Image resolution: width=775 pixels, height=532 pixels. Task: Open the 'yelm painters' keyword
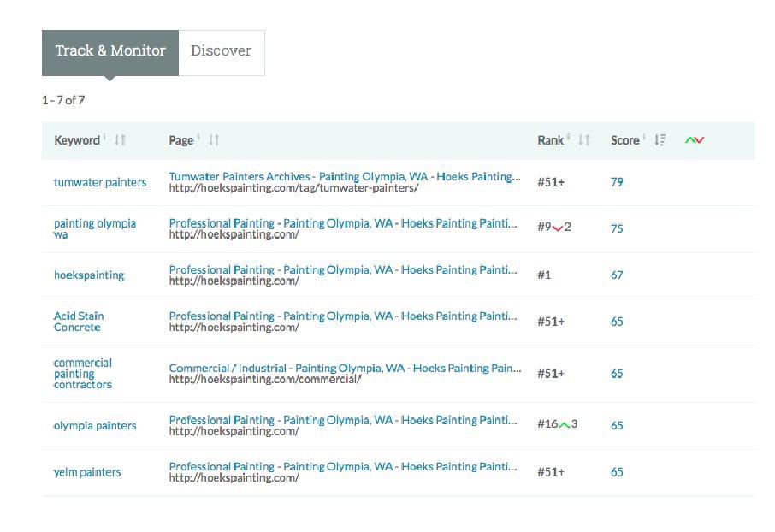[87, 472]
